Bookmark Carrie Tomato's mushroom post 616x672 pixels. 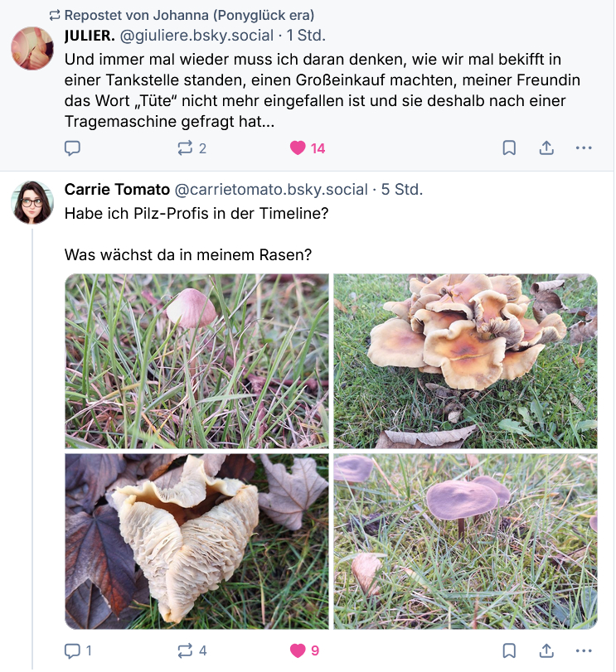[x=510, y=651]
